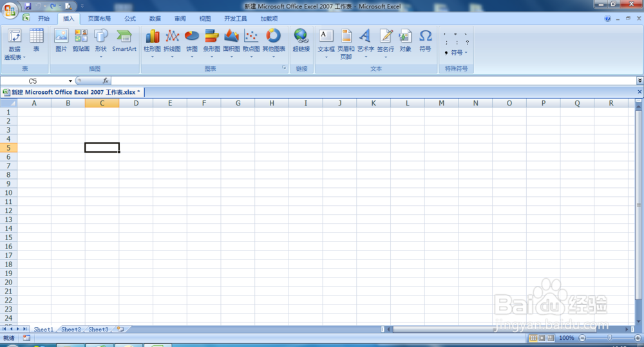Expand the shapes (形状) dropdown arrow

coord(100,57)
